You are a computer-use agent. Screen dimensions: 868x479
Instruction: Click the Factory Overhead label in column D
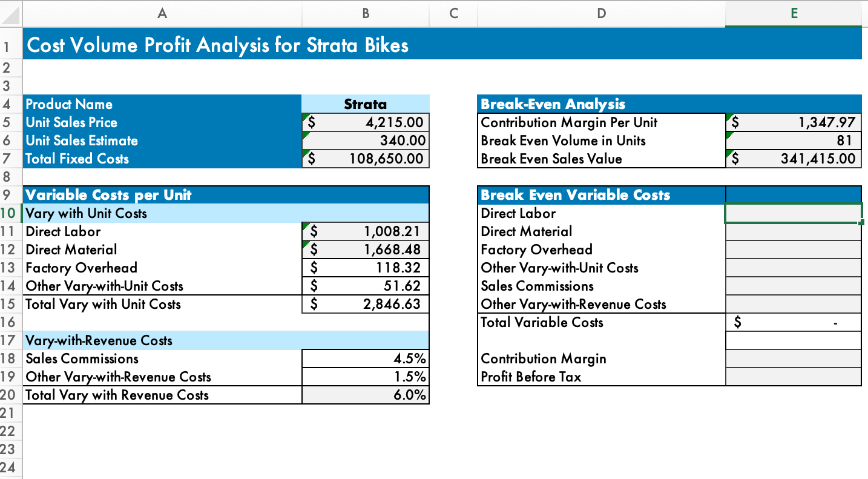click(536, 249)
